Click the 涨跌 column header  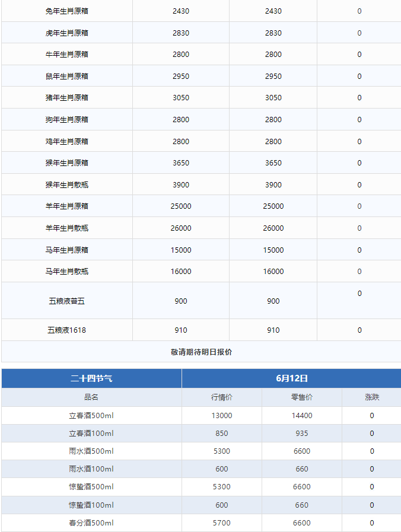point(372,397)
